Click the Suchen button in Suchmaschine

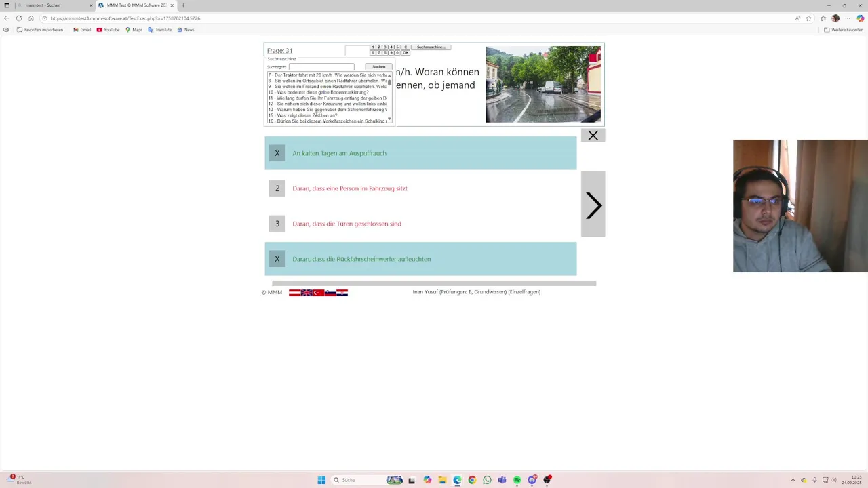pos(378,67)
